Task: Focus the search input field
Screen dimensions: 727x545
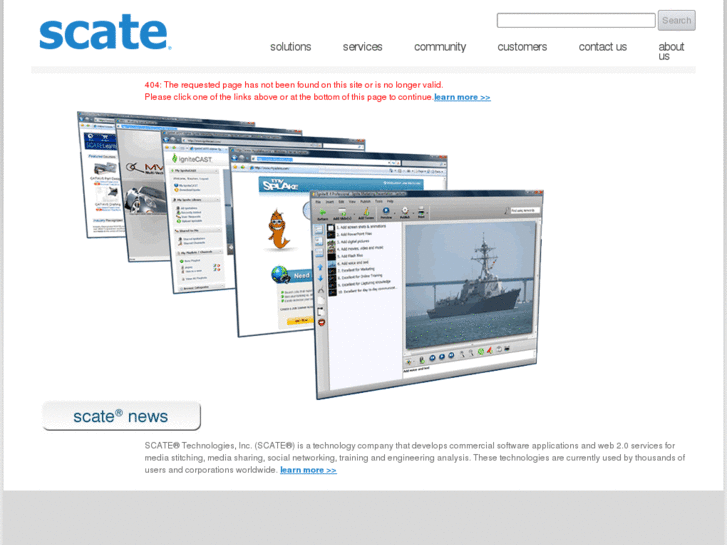Action: 576,20
